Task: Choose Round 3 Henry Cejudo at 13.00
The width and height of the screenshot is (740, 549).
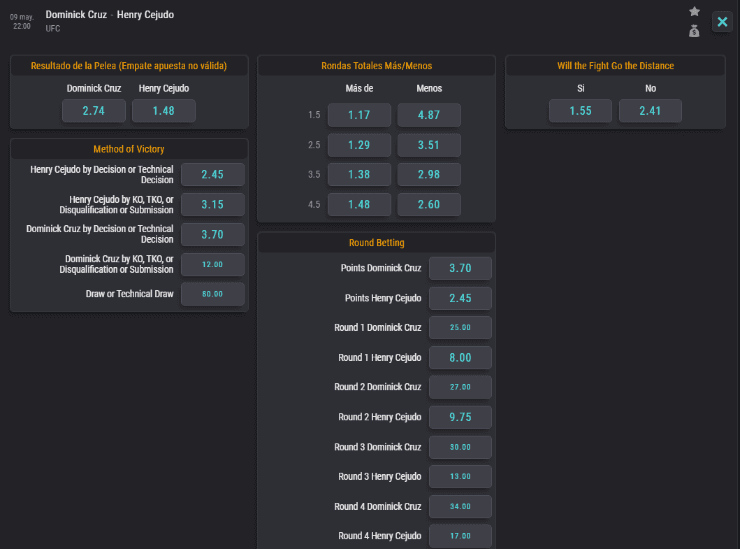Action: [x=460, y=476]
